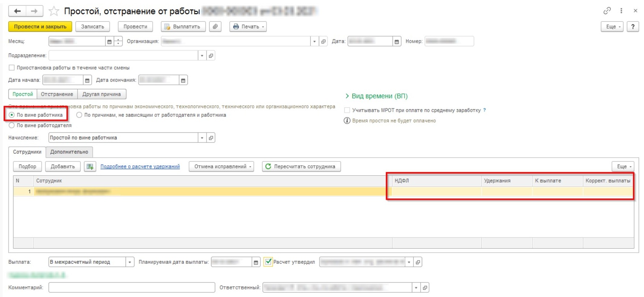Open Подробнее о расчете удержаний link

pos(140,166)
